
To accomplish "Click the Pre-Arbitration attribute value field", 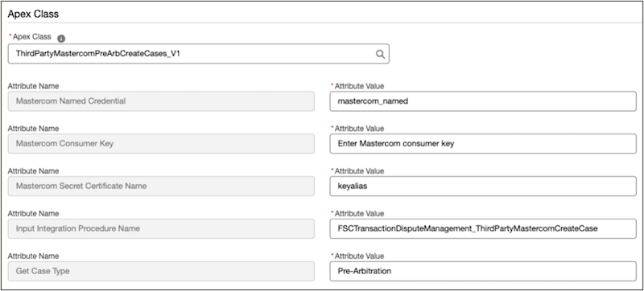I will pyautogui.click(x=483, y=272).
